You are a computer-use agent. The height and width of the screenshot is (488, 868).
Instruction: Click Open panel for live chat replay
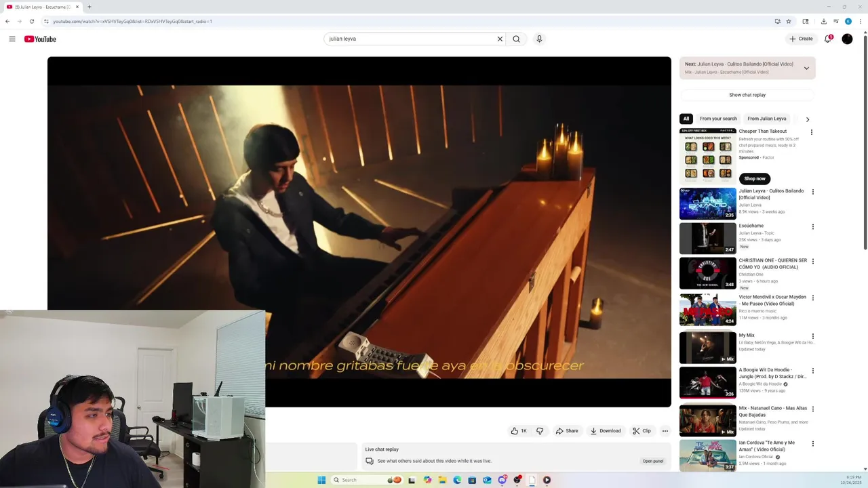click(x=653, y=461)
